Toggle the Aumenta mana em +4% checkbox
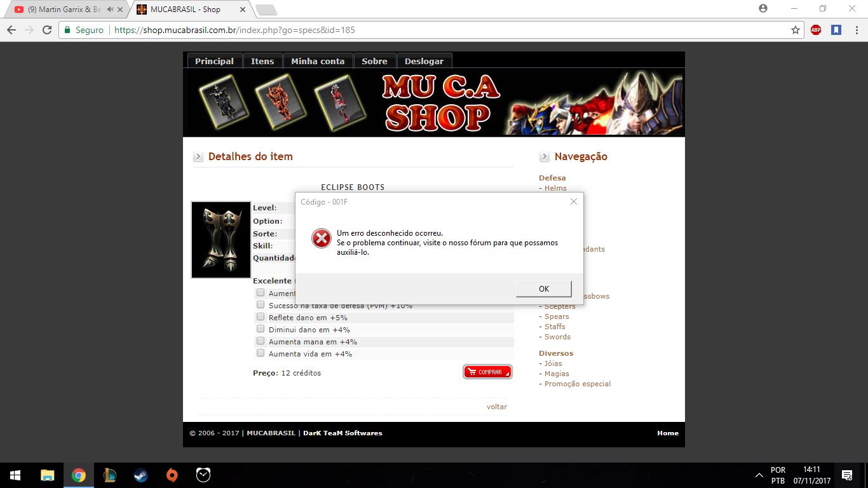This screenshot has height=488, width=868. pyautogui.click(x=261, y=341)
